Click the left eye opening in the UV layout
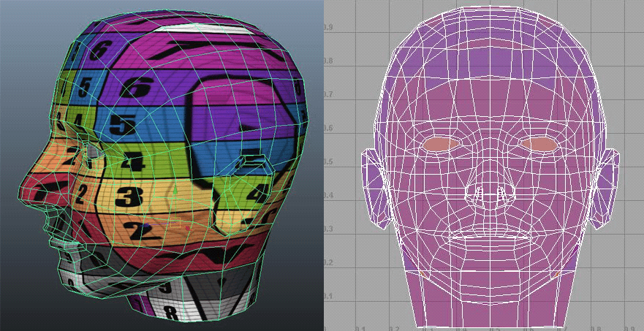This screenshot has height=331, width=644. 444,145
